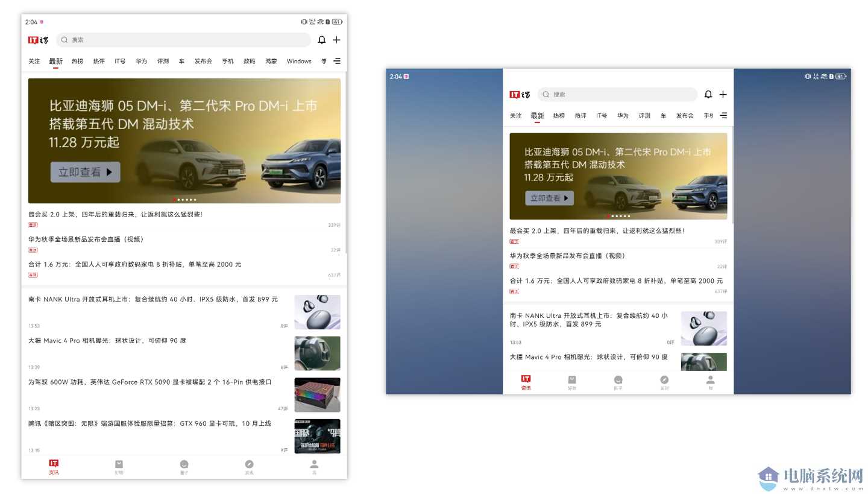Click earbuds thumbnail in right screenshot
Viewport: 868px width, 494px height.
[704, 328]
